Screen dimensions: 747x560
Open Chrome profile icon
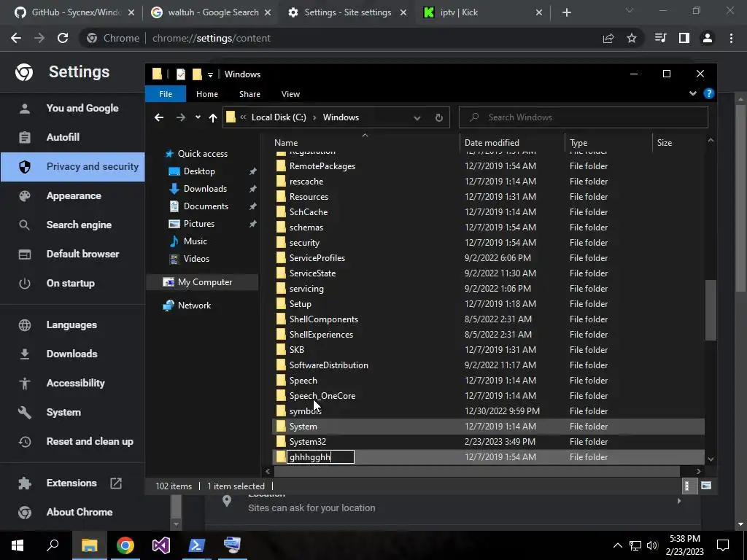click(x=708, y=38)
